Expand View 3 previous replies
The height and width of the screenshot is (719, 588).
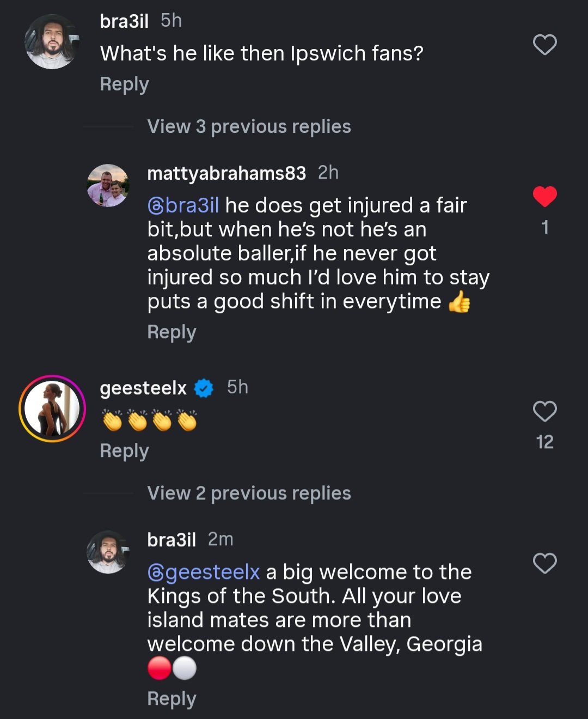coord(249,126)
